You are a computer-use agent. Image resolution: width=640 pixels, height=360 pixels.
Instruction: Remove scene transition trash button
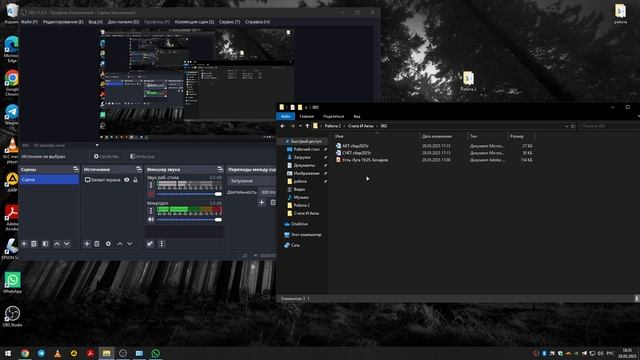[x=273, y=202]
